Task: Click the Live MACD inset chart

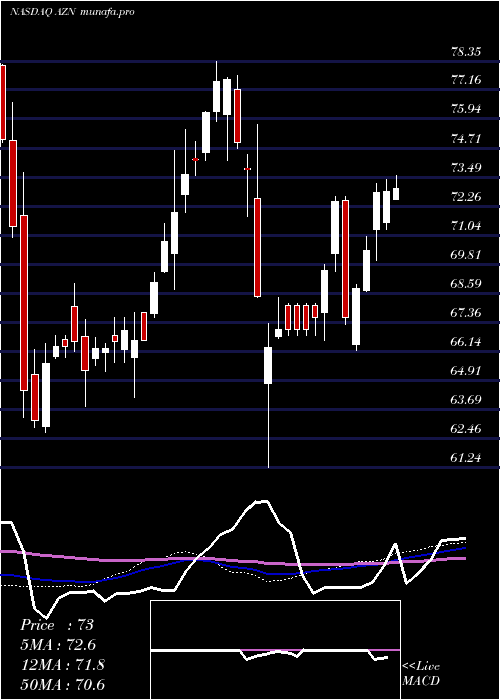Action: pos(275,650)
